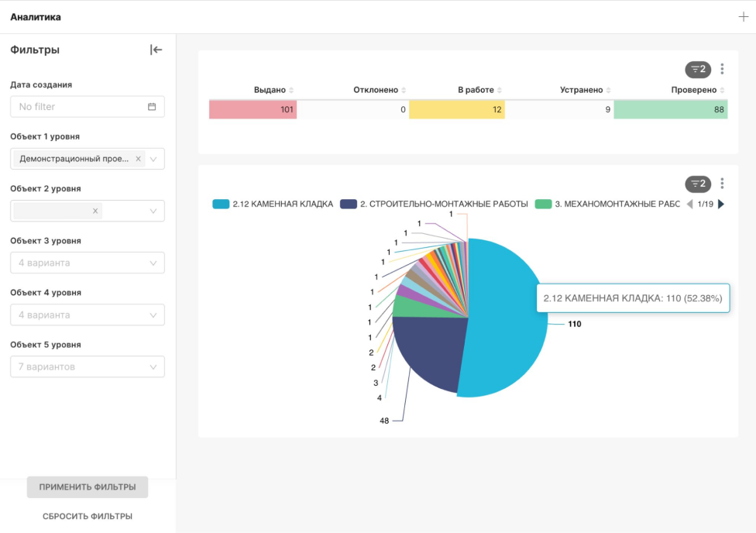The height and width of the screenshot is (533, 756).
Task: Open three-dot menu of the status table
Action: pyautogui.click(x=722, y=69)
